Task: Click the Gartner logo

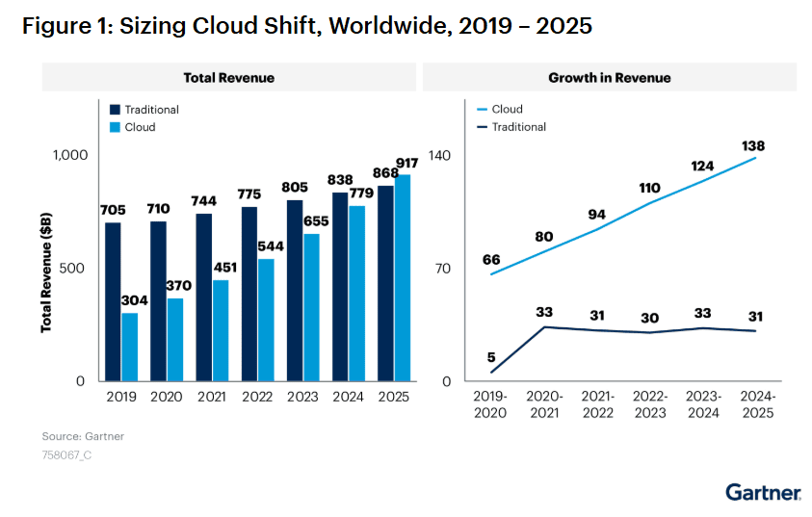Action: (763, 492)
